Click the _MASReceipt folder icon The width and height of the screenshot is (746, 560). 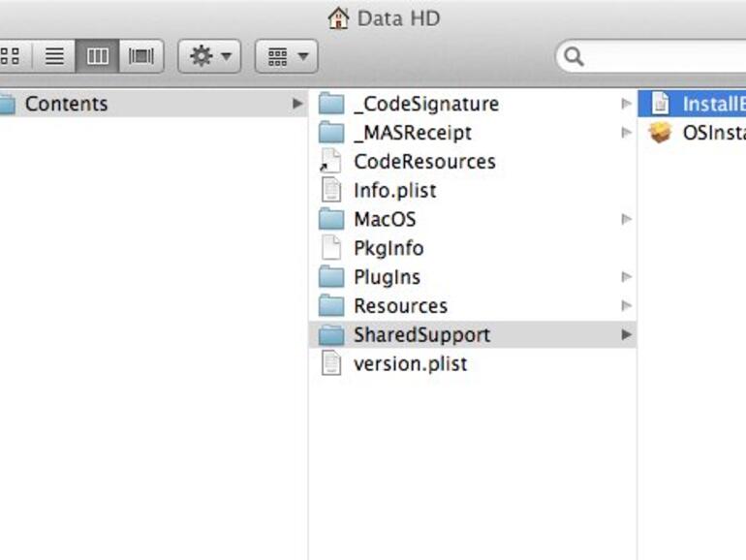pos(331,133)
